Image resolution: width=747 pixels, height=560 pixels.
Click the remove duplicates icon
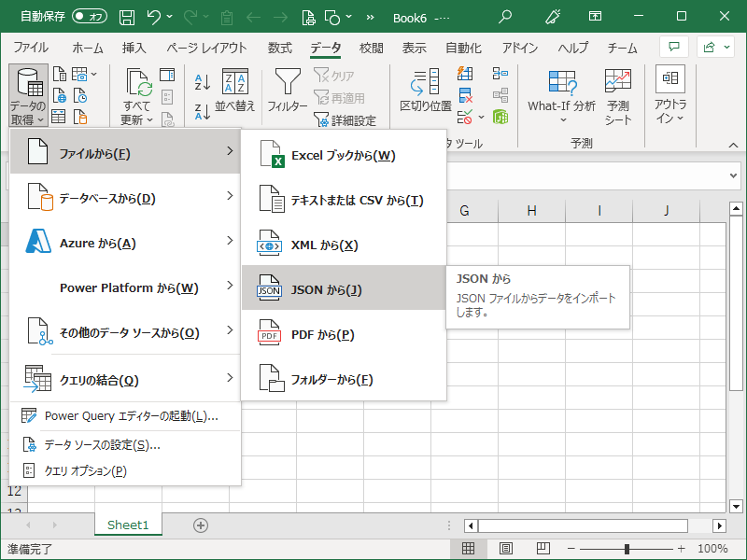point(465,95)
